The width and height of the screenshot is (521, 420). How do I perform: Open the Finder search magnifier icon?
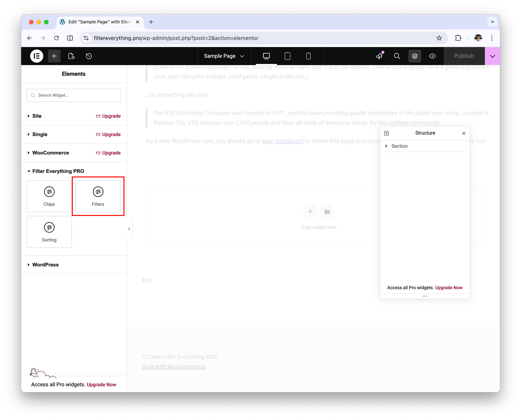click(x=397, y=56)
